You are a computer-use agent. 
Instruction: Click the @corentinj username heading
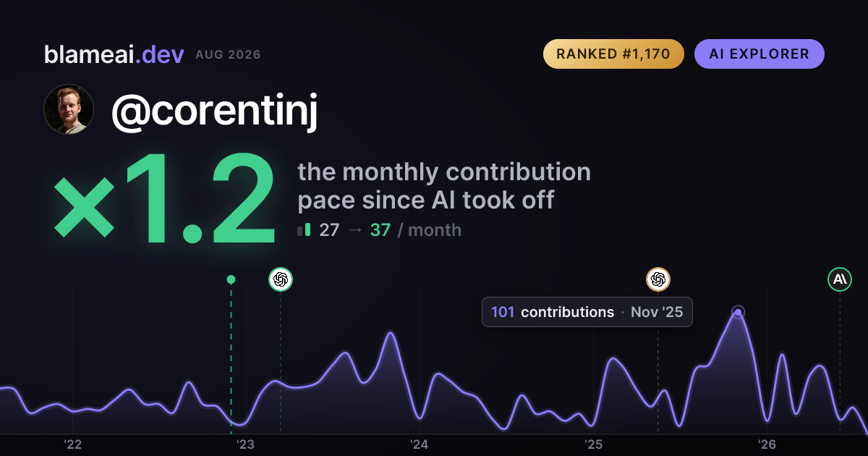214,111
